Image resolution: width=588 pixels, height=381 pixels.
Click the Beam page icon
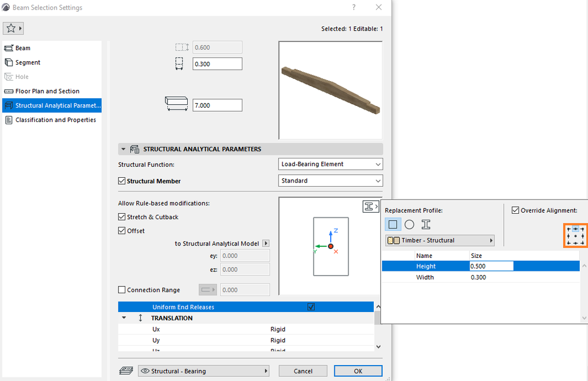coord(9,48)
